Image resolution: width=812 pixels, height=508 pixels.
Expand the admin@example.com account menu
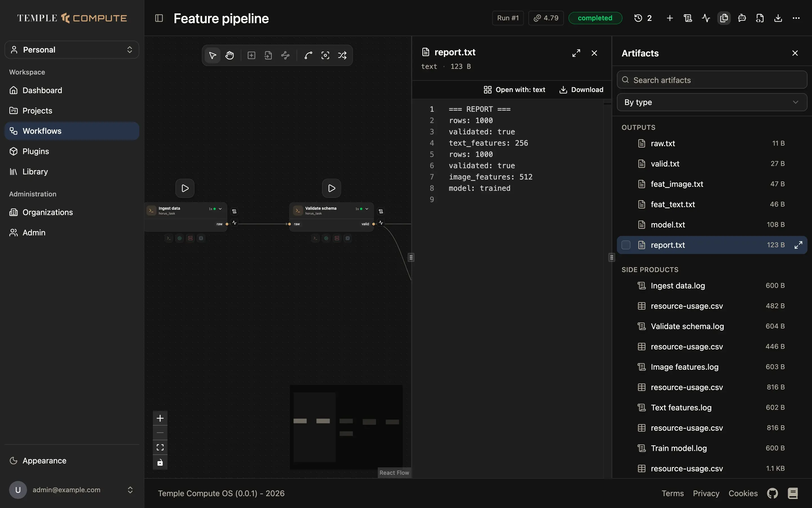[x=72, y=490]
